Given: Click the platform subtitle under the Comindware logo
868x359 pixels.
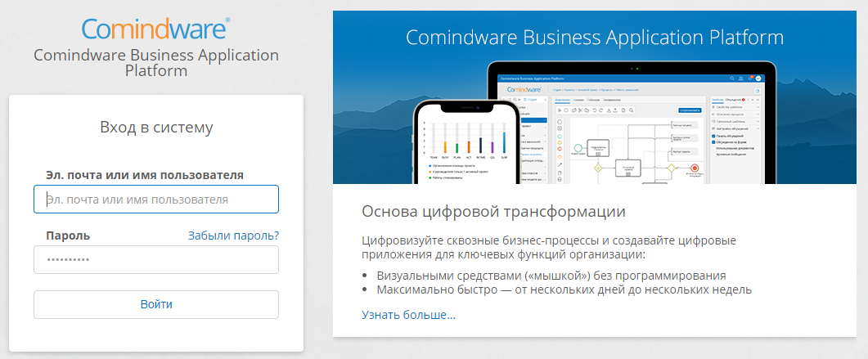Looking at the screenshot, I should pos(156,63).
